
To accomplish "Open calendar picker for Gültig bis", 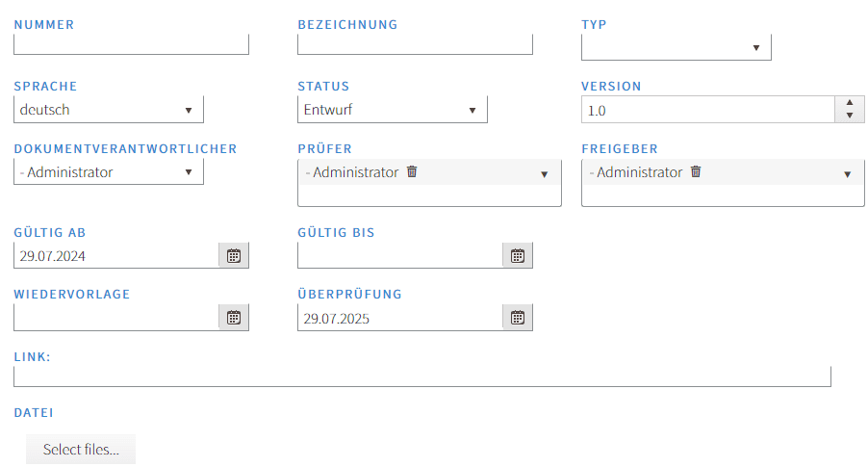I will (517, 256).
